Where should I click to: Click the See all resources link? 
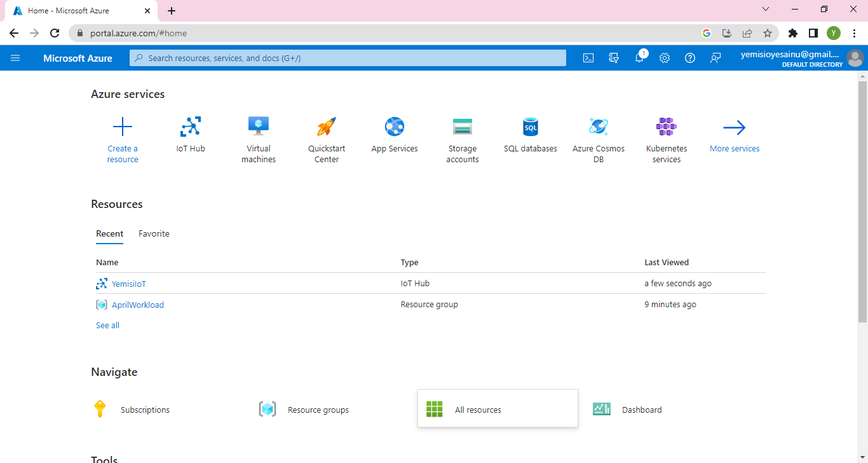click(x=107, y=325)
